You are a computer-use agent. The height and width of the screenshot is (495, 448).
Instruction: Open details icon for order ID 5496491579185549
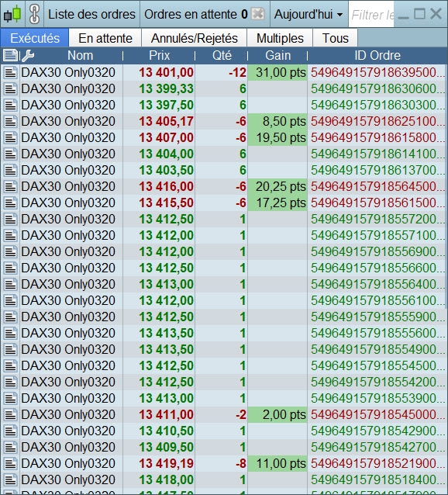click(x=10, y=349)
